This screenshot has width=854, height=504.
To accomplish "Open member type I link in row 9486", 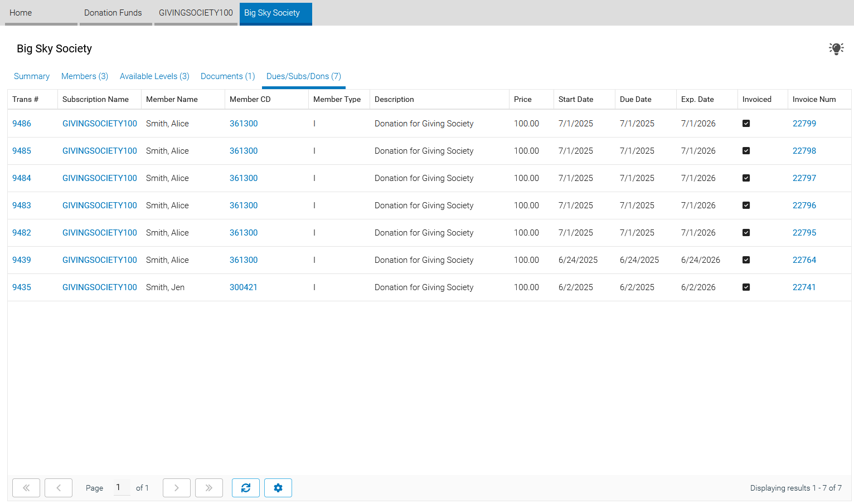I will (x=314, y=124).
